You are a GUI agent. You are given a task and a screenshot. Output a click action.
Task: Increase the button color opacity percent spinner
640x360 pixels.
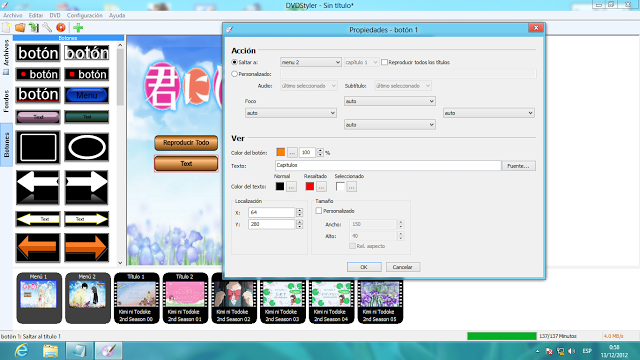320,150
